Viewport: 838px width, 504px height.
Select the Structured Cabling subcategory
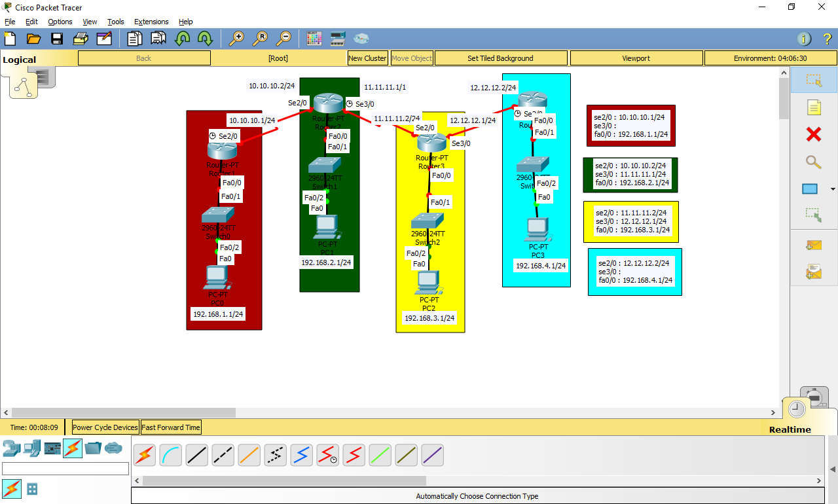pos(31,489)
